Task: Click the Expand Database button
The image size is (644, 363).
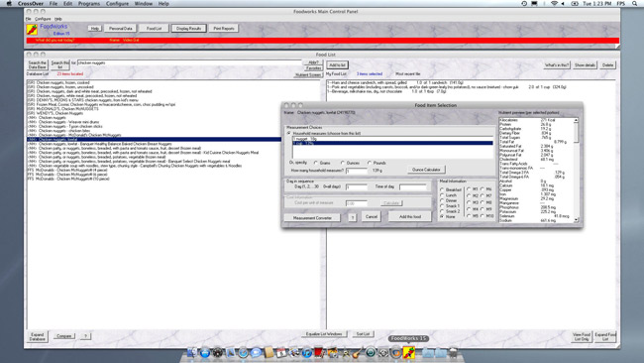Action: pyautogui.click(x=37, y=336)
